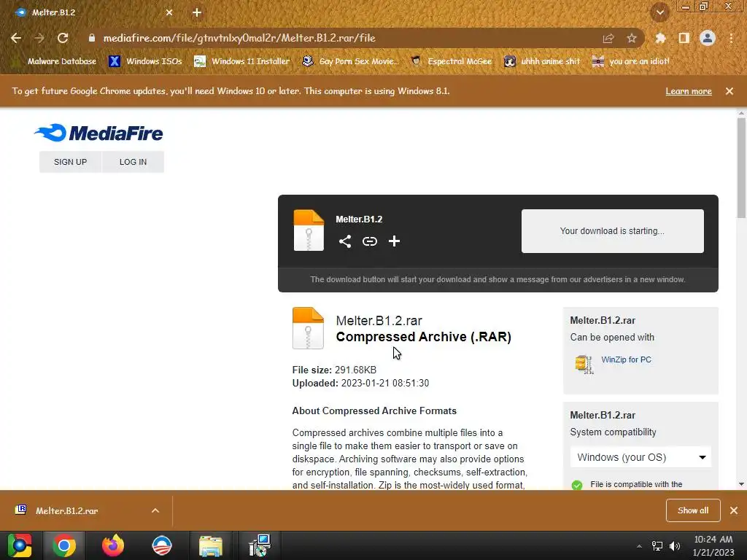This screenshot has width=747, height=560.
Task: Click the share icon under Melter.B1.2
Action: (x=345, y=241)
